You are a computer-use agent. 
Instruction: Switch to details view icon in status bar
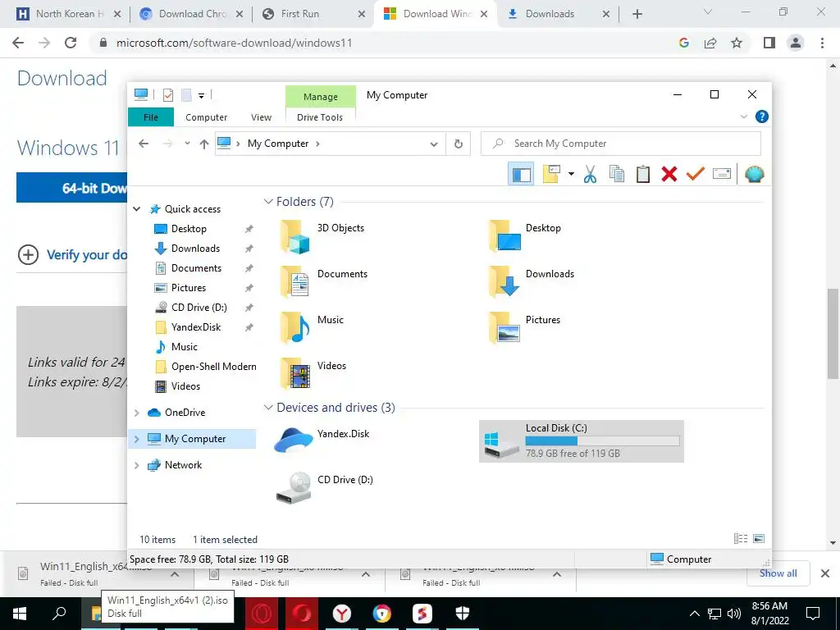[741, 539]
